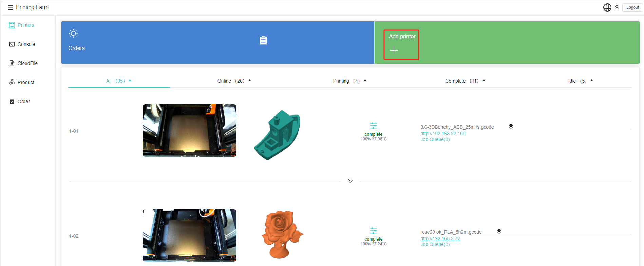644x266 pixels.
Task: Click the sort arrow beside Idle (5)
Action: click(592, 81)
